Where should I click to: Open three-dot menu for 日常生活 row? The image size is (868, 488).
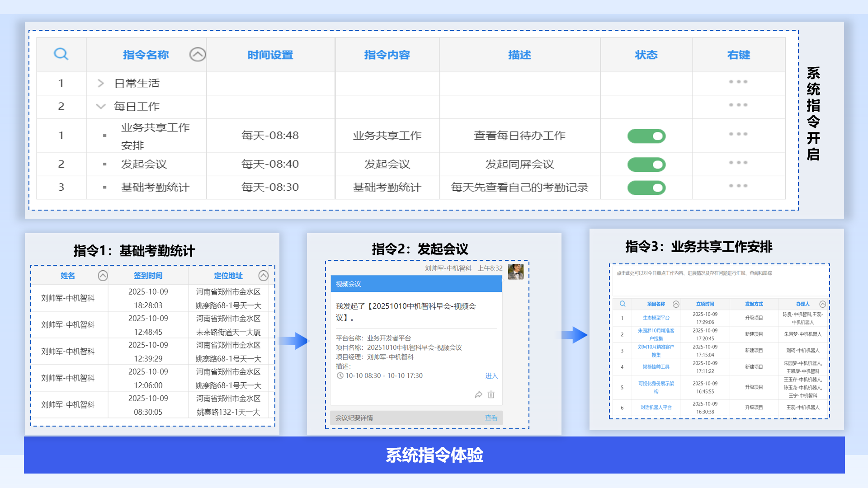[x=738, y=82]
